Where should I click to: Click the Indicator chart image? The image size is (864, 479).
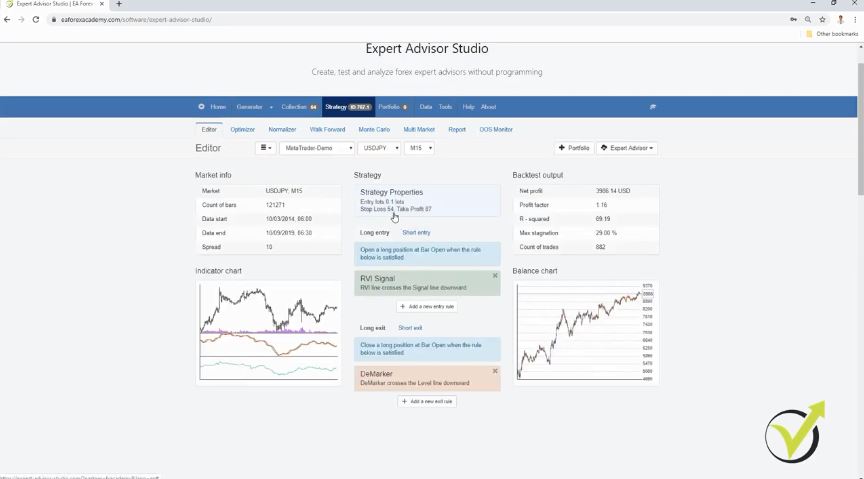[268, 332]
